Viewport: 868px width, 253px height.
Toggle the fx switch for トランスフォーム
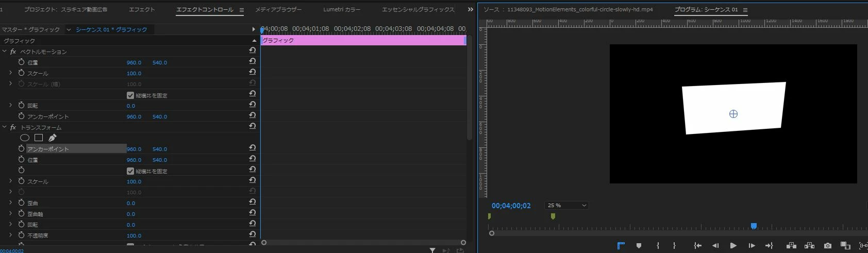tap(13, 127)
